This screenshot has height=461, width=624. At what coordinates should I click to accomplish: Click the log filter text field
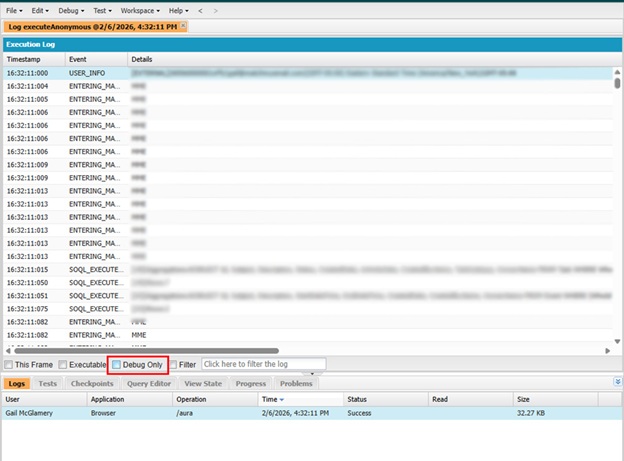(x=263, y=365)
